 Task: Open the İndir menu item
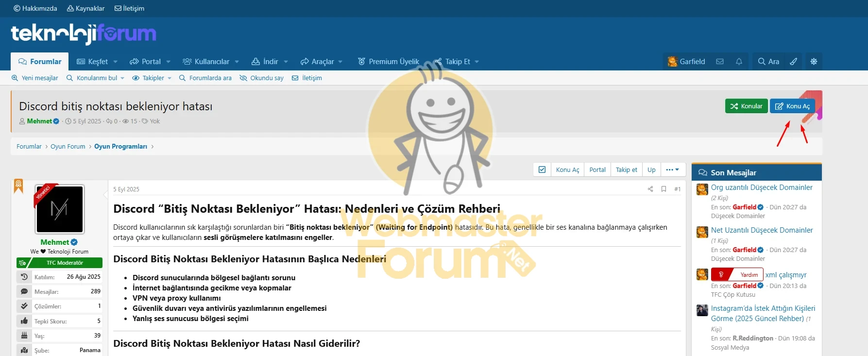coord(265,62)
